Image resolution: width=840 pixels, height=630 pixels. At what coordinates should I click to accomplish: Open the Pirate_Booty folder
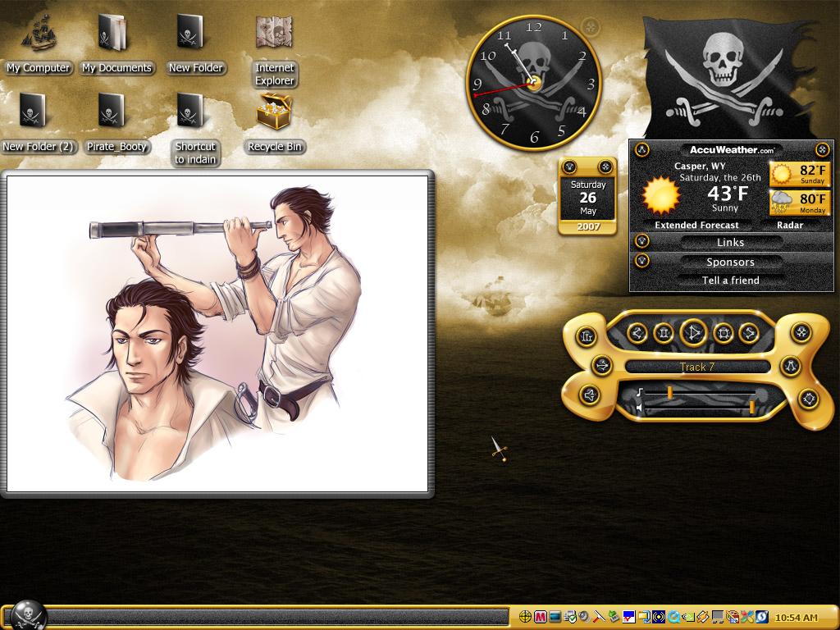[116, 123]
